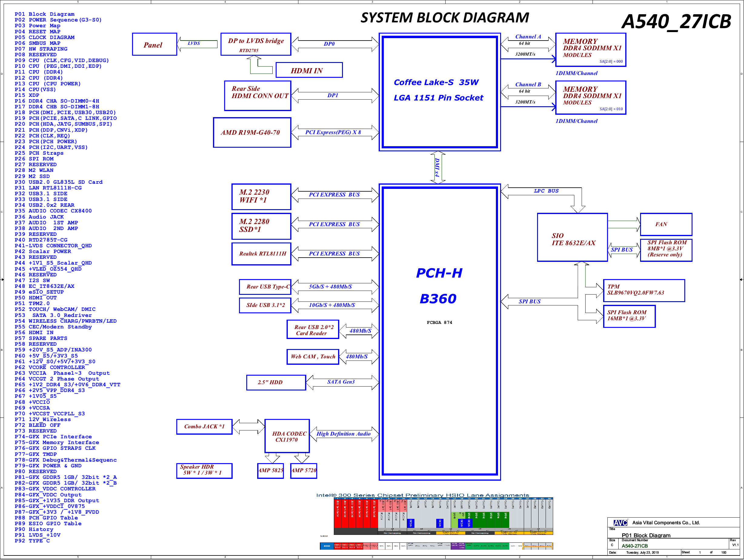
Task: Select P62 VCORE CONTROLLER in page list
Action: pos(49,367)
